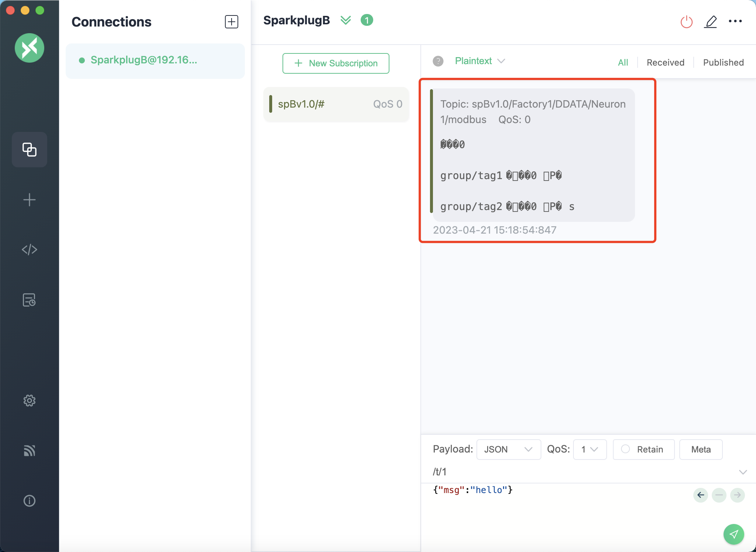Open more options with the ellipsis icon
Screen dimensions: 756x552
click(735, 21)
